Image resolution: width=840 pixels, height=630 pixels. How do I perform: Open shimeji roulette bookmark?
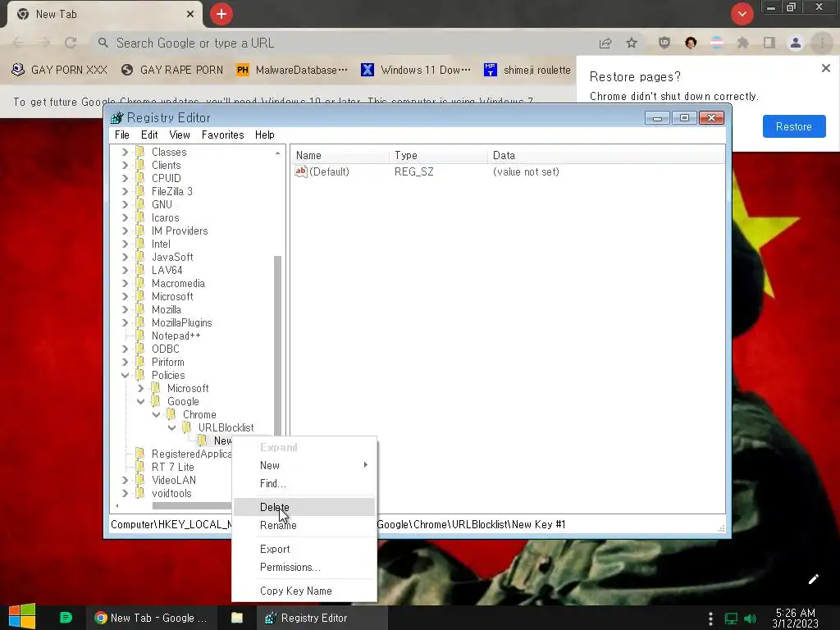(527, 70)
